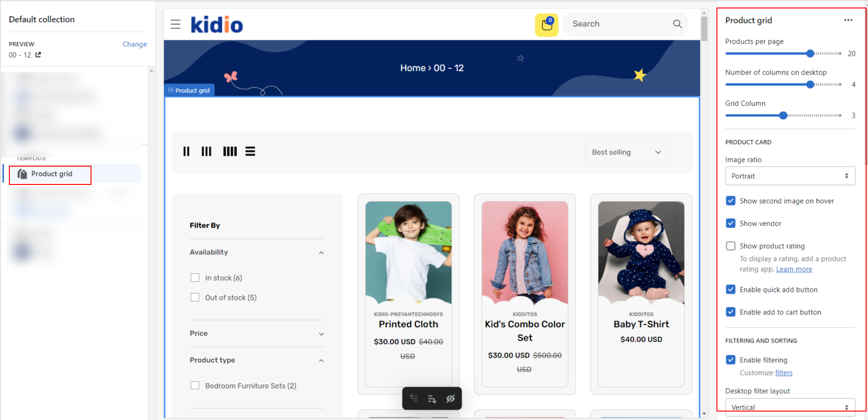
Task: Click the Product grid template bag icon
Action: coord(22,174)
